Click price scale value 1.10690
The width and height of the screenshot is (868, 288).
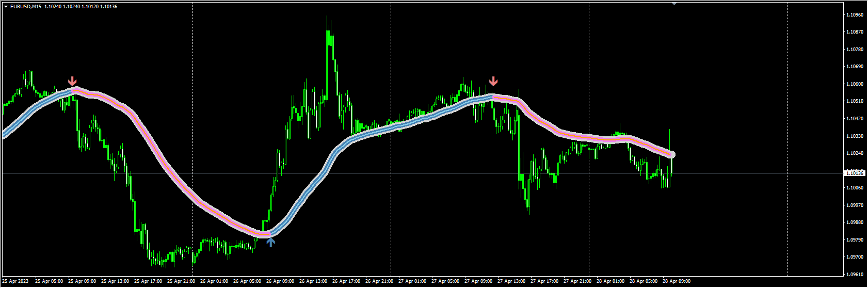pyautogui.click(x=855, y=67)
